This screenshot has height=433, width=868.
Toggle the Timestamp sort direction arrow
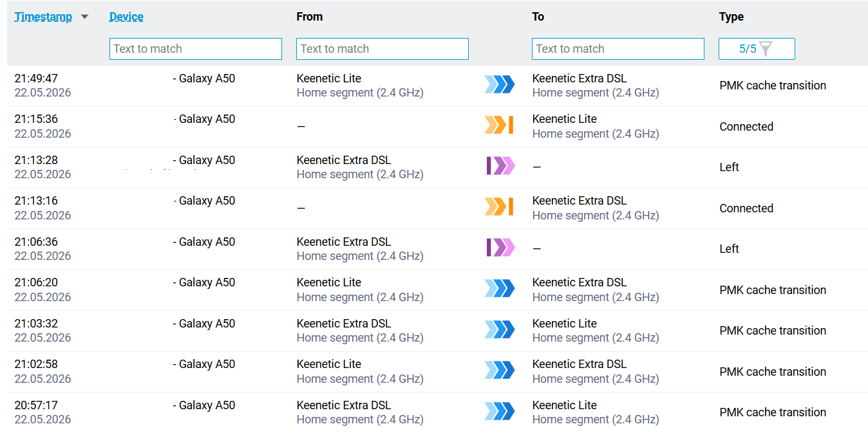pyautogui.click(x=84, y=17)
